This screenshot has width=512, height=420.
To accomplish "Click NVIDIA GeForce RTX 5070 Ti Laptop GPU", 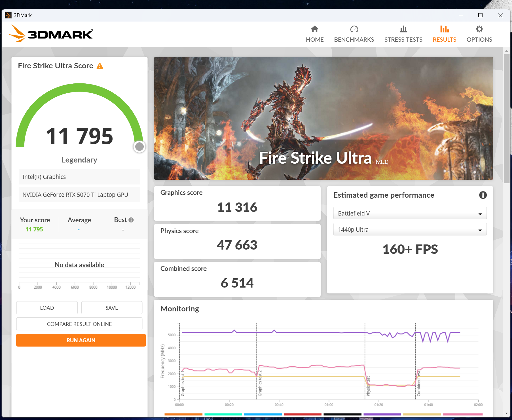I will click(x=79, y=195).
